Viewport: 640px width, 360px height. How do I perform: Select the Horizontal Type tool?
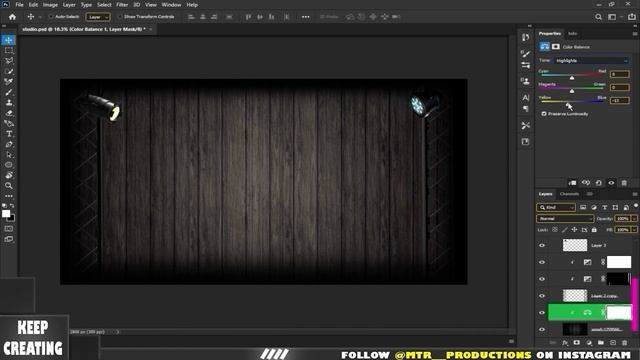click(9, 134)
